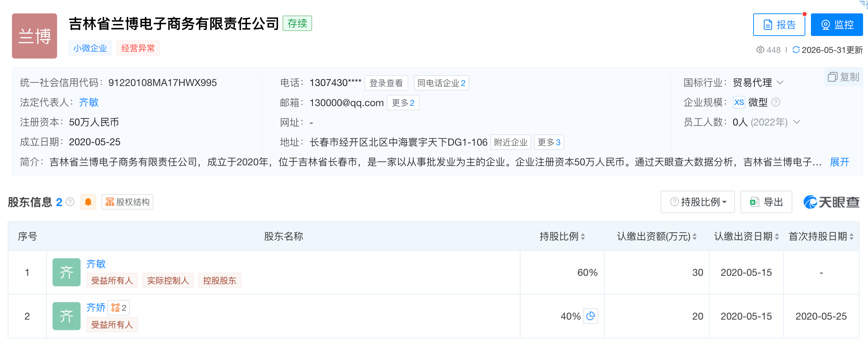868x348 pixels.
Task: Click the help icon beside 股东信息
Action: pos(70,202)
